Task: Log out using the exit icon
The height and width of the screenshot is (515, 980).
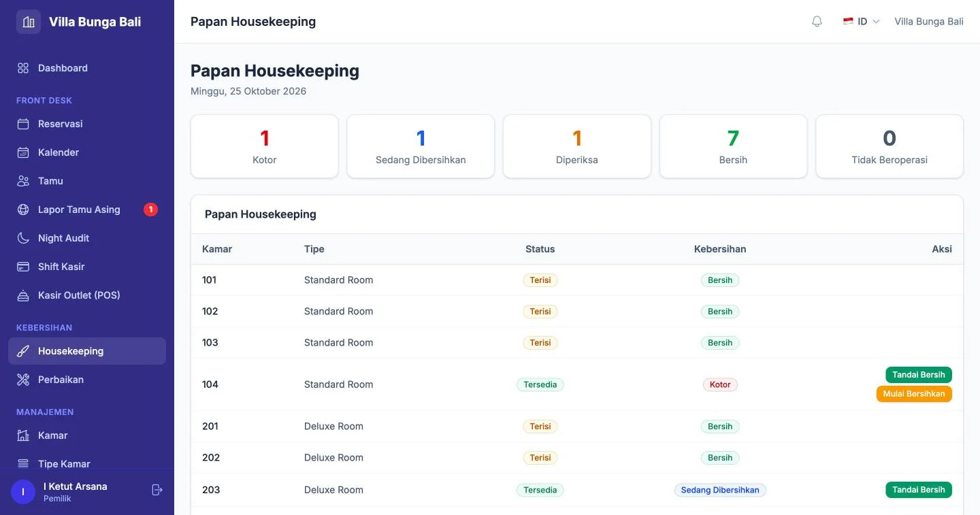Action: click(x=157, y=490)
